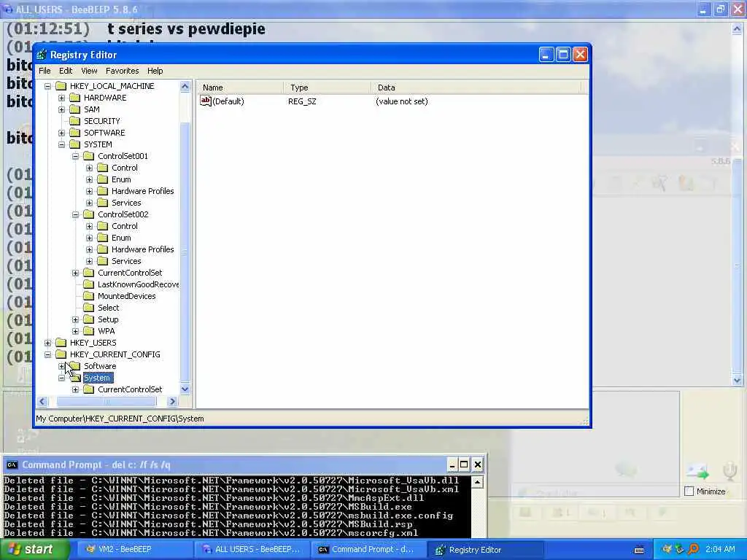
Task: Expand the SOFTWARE key under HKEY_LOCAL_MACHINE
Action: tap(61, 133)
